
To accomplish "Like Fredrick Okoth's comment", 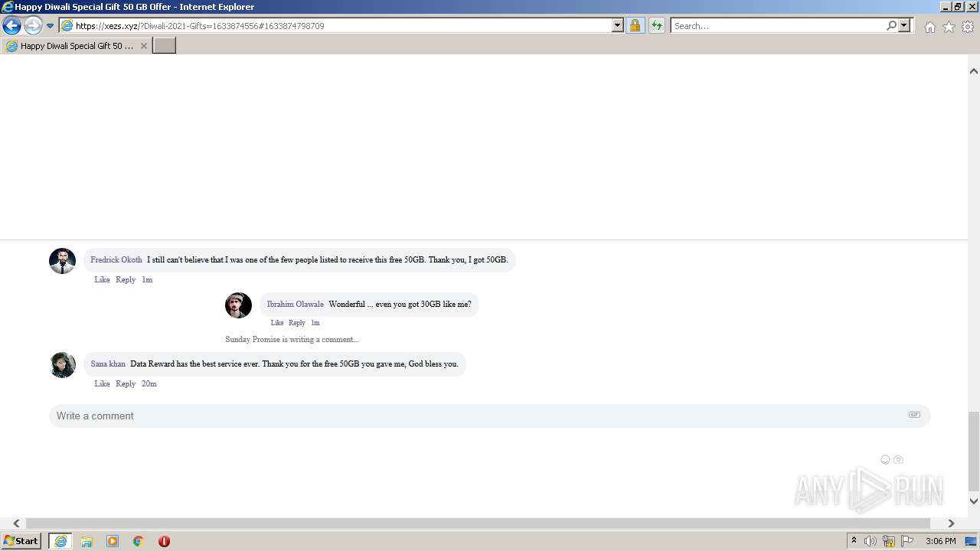I will (102, 280).
